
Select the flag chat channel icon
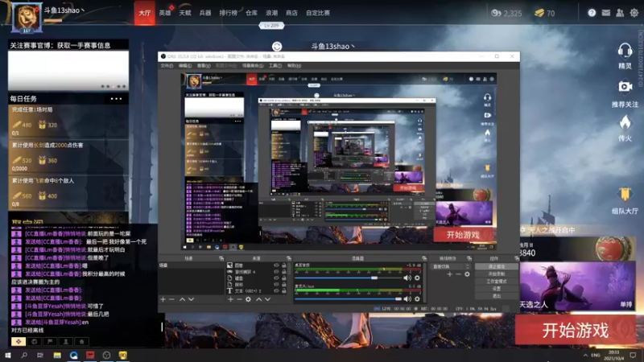point(50,341)
